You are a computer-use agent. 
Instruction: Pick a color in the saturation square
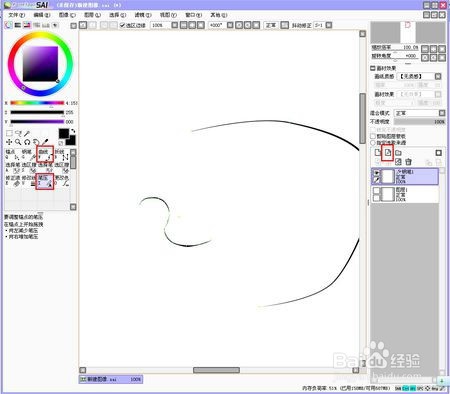(40, 63)
